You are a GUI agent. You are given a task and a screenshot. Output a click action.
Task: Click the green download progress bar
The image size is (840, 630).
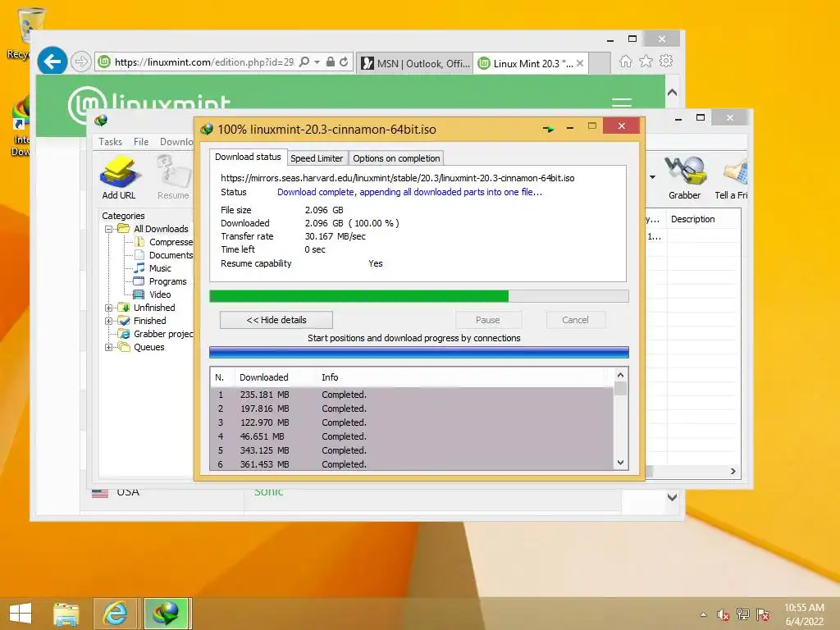[x=419, y=296]
